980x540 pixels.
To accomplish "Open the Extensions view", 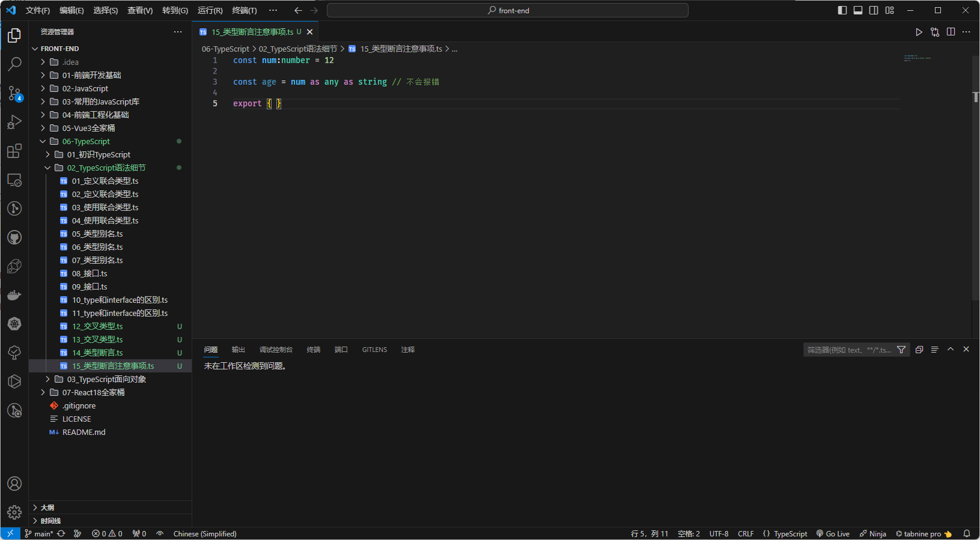I will 14,151.
